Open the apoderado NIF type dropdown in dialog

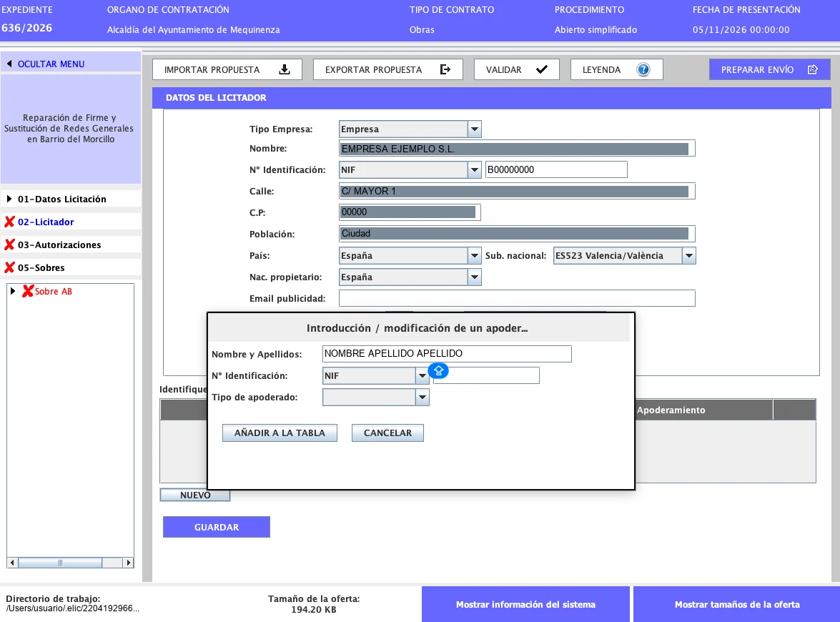[422, 375]
